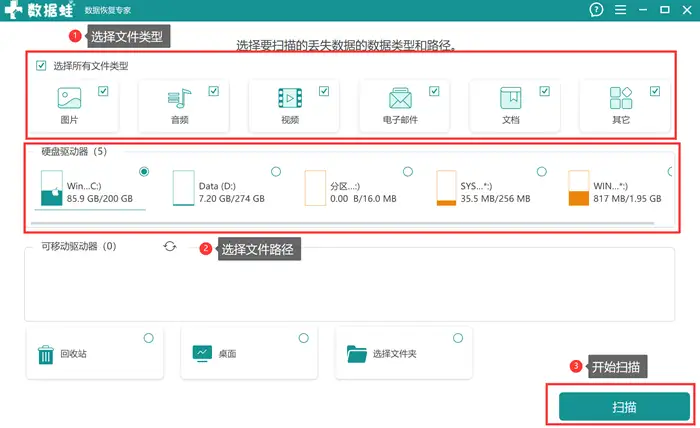Select the Win C: drive radio button

tap(144, 171)
